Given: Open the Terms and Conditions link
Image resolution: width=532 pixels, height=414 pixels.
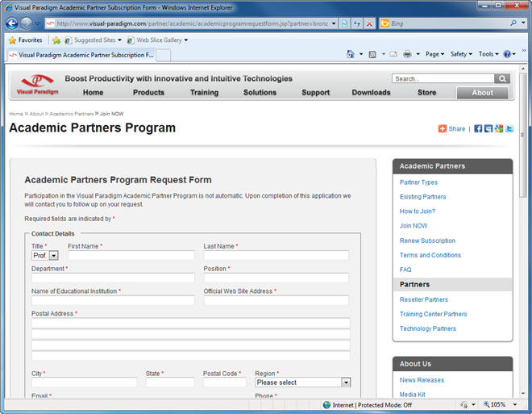Looking at the screenshot, I should (x=430, y=255).
